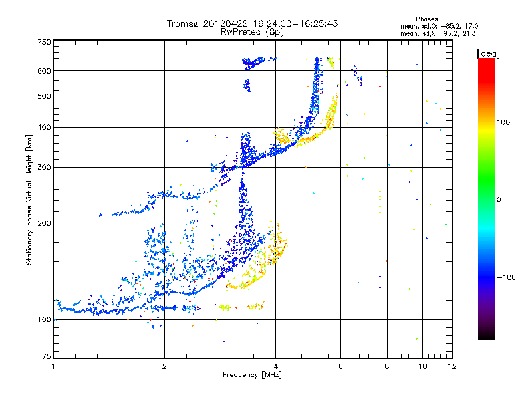This screenshot has height=399, width=532.
Task: Click x-axis tick label '6'
Action: tap(340, 366)
